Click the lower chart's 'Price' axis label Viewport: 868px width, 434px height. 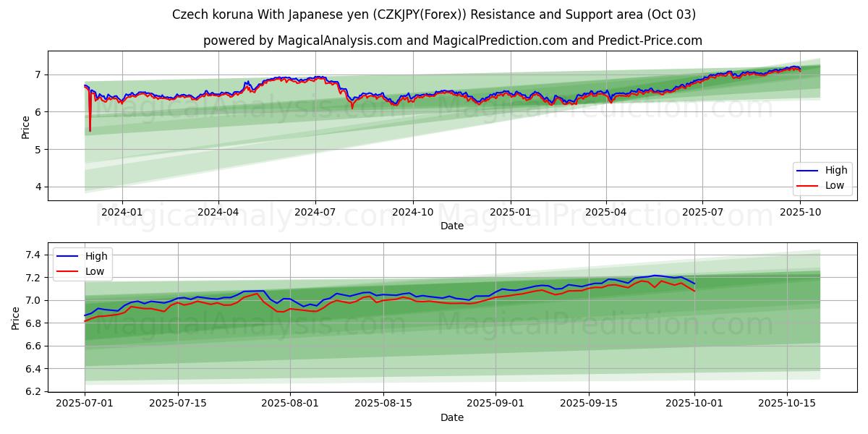point(16,318)
